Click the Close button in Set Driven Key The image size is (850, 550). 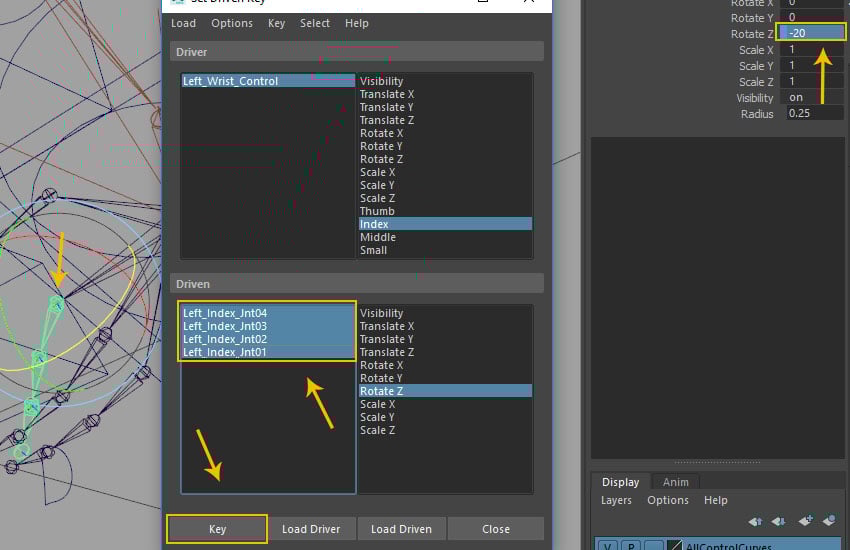point(496,529)
